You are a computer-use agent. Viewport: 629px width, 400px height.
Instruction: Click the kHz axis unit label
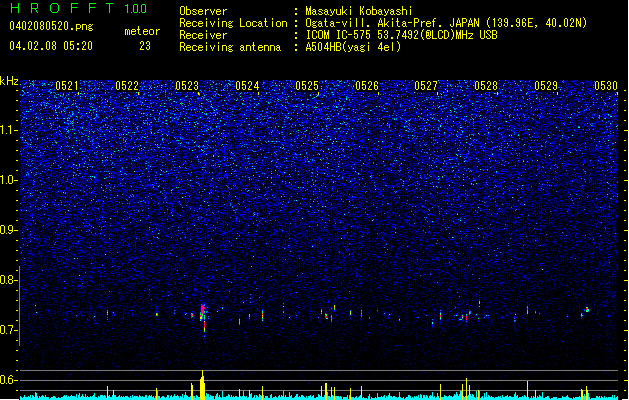click(9, 81)
